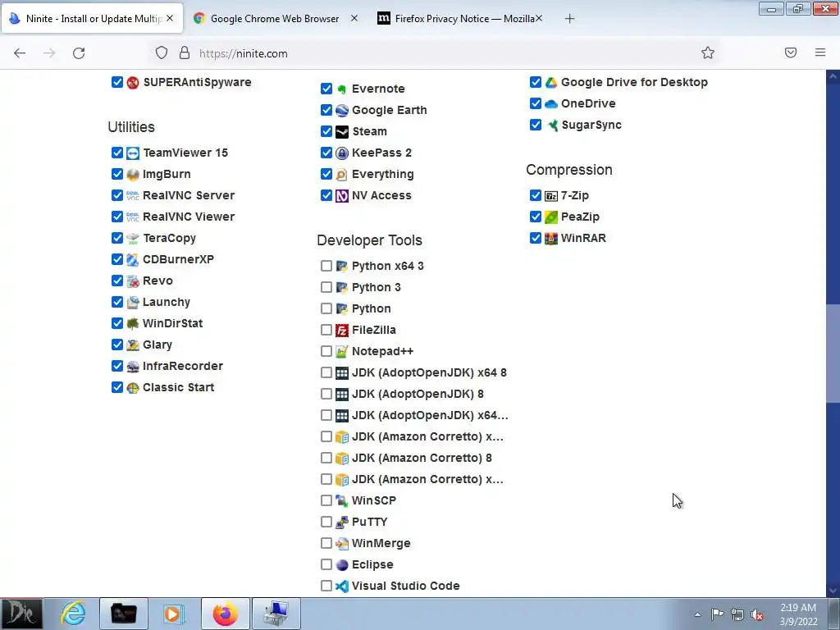The image size is (840, 630).
Task: Close the Google Chrome Web Browser tab
Action: [x=354, y=18]
